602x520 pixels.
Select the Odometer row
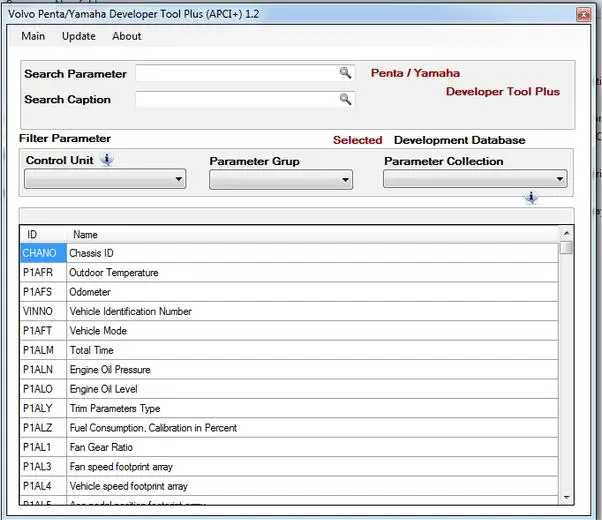coord(289,292)
